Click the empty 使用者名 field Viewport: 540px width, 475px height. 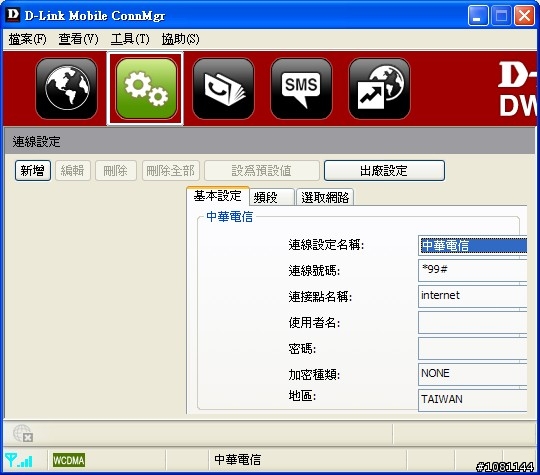coord(472,322)
